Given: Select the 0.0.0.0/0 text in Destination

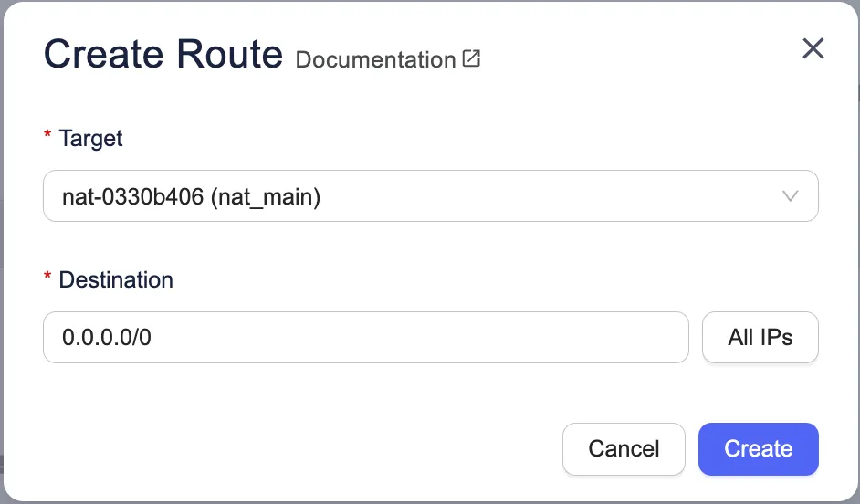Looking at the screenshot, I should 107,338.
